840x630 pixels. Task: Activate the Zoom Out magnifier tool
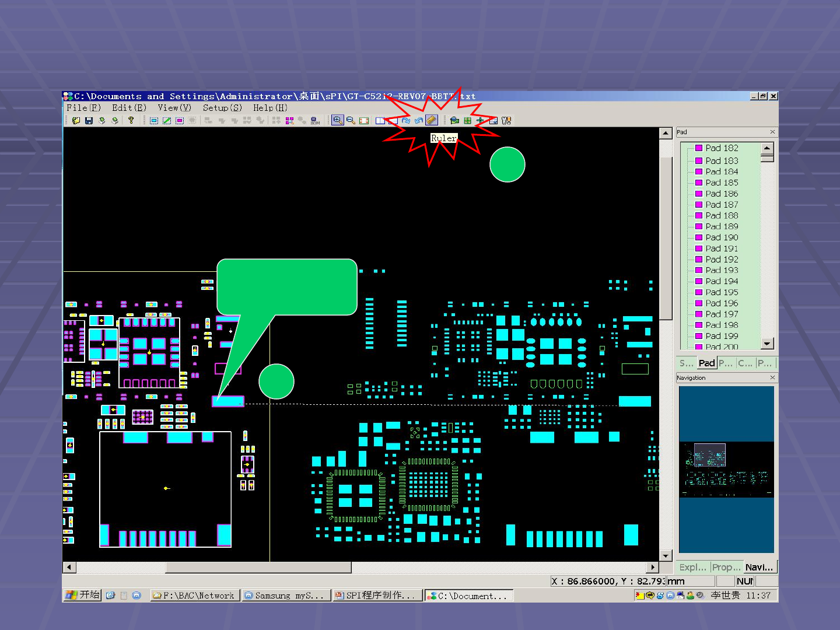click(x=351, y=121)
